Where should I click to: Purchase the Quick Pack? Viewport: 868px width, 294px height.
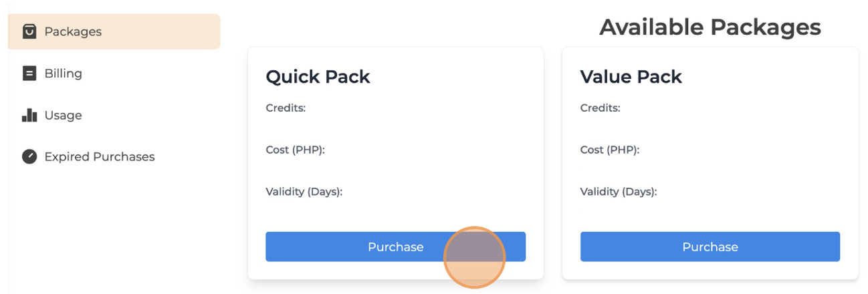click(395, 247)
